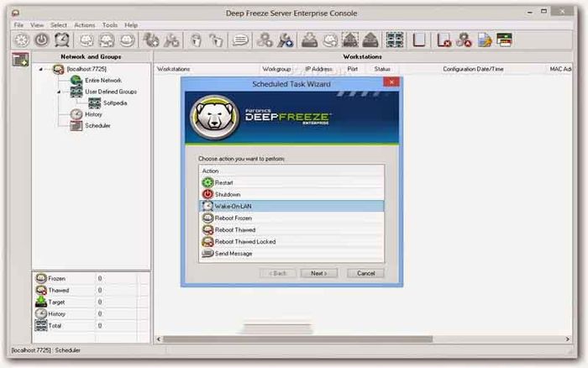The image size is (588, 368).
Task: Select Scheduler in the network tree
Action: 97,125
